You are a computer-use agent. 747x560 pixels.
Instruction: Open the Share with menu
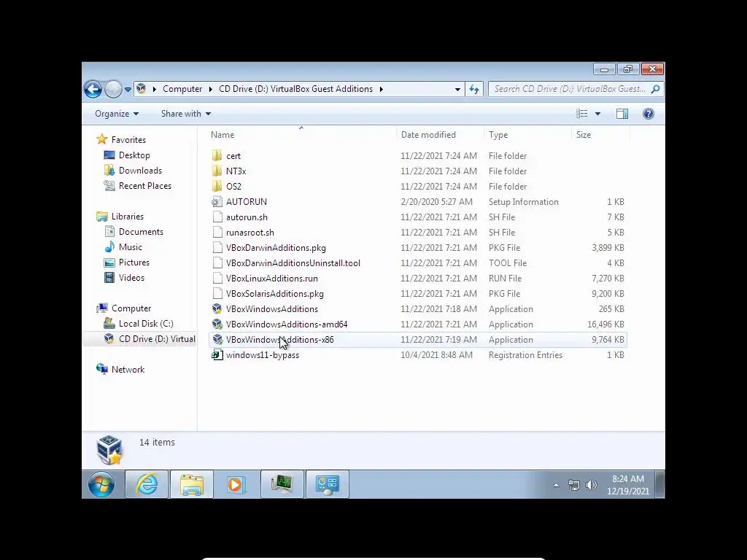(x=186, y=114)
